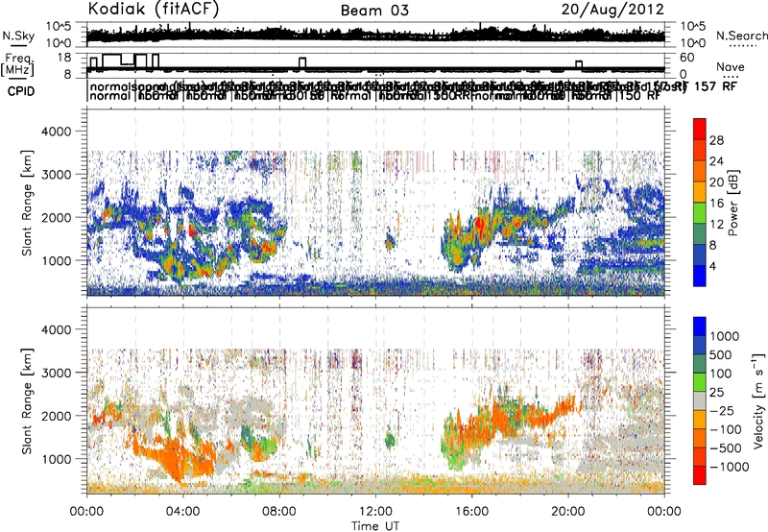Click the frequency step near 09:00 UT
Image resolution: width=768 pixels, height=532 pixels.
[302, 62]
